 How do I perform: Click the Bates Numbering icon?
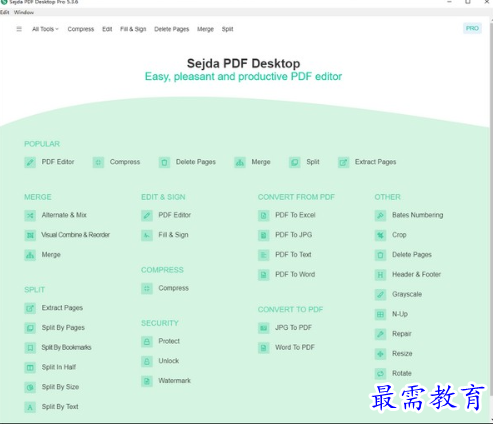380,215
